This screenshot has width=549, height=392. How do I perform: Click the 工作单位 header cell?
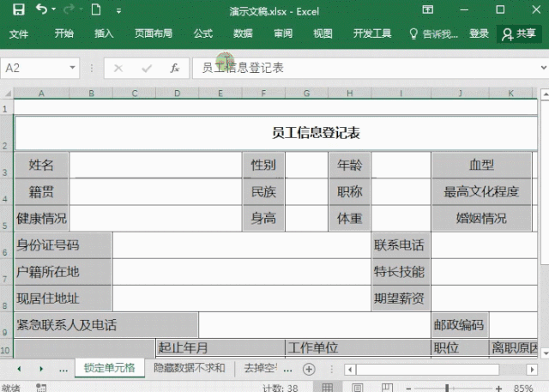(358, 348)
